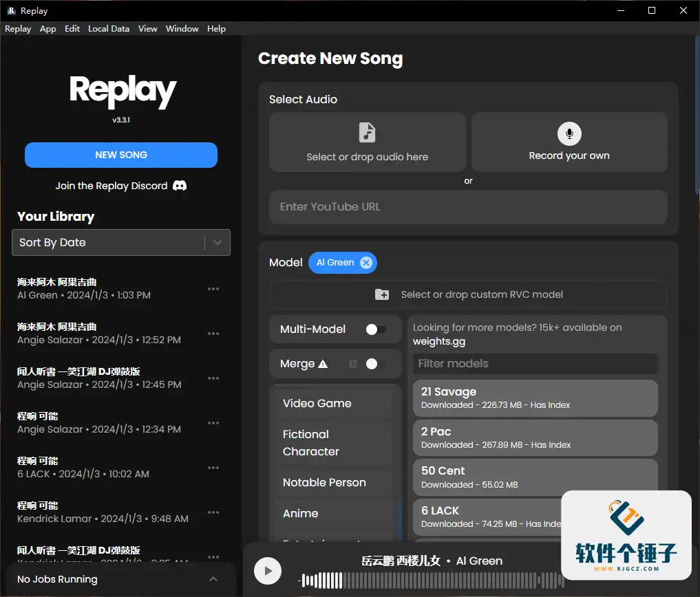Focus the Filter models search box
The height and width of the screenshot is (597, 700).
pyautogui.click(x=535, y=364)
